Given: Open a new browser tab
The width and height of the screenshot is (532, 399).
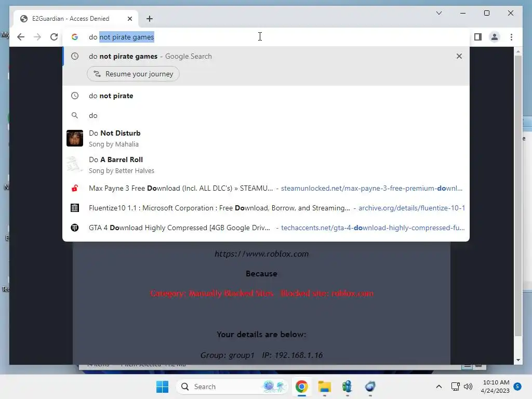Looking at the screenshot, I should click(149, 19).
